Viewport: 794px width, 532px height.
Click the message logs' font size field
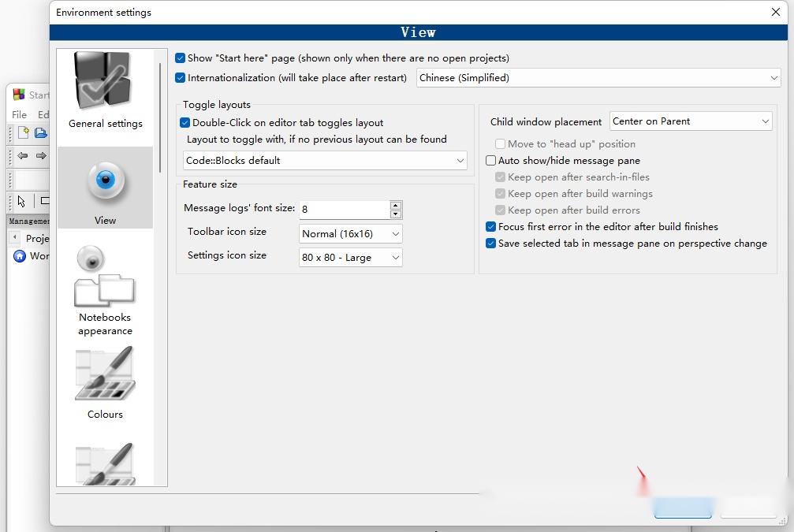coord(345,210)
